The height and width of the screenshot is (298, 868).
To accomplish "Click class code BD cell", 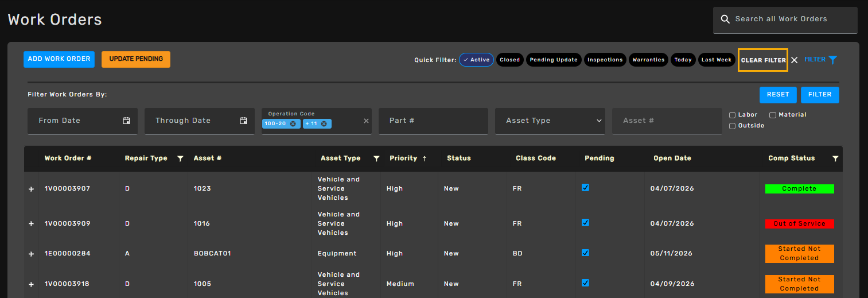I will point(517,254).
